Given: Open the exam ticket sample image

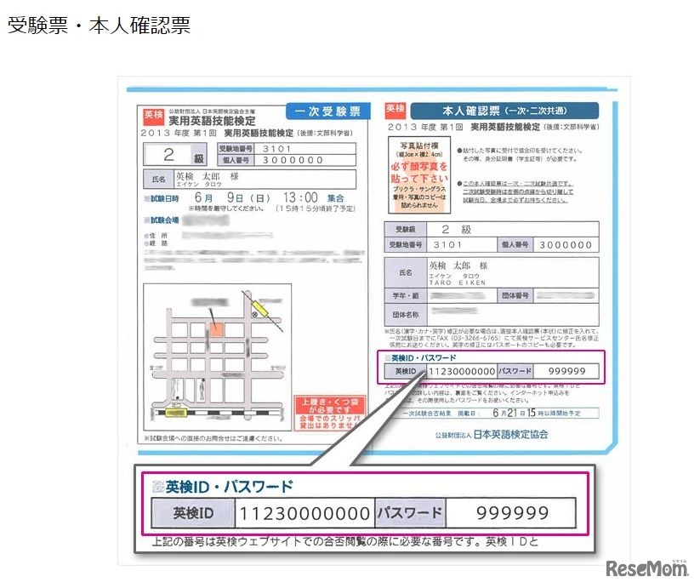Looking at the screenshot, I should 374,320.
